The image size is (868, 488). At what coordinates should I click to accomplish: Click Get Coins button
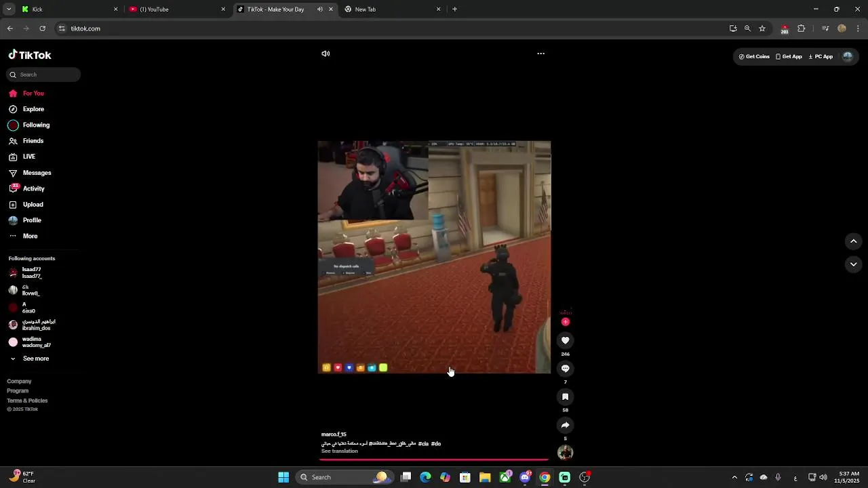(x=754, y=57)
